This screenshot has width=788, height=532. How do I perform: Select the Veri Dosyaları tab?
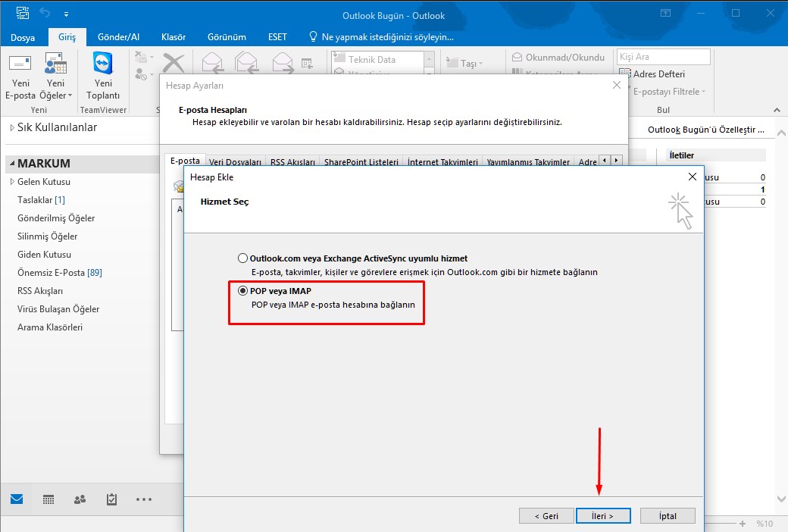(235, 161)
